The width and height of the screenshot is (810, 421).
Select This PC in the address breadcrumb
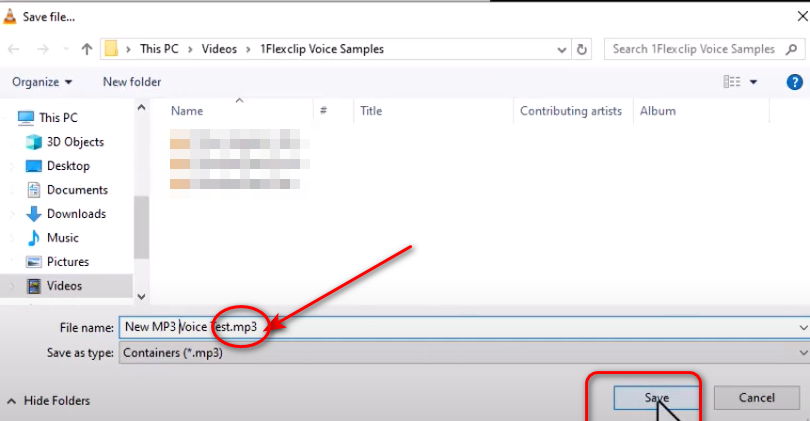tap(159, 49)
